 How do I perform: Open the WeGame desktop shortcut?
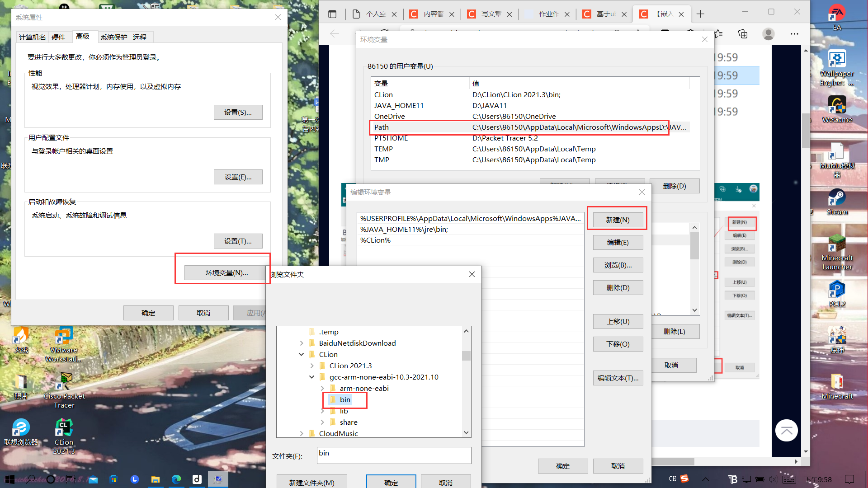click(x=837, y=110)
